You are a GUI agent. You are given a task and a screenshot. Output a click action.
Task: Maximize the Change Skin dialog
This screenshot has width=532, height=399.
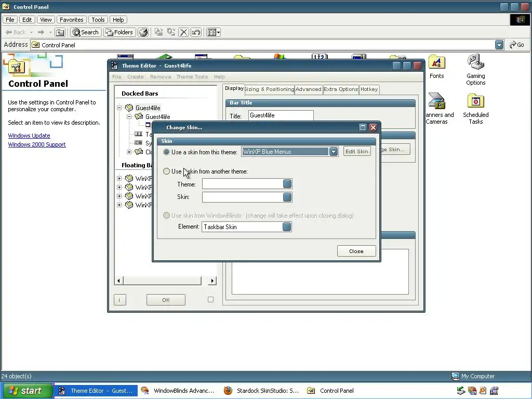coord(363,127)
